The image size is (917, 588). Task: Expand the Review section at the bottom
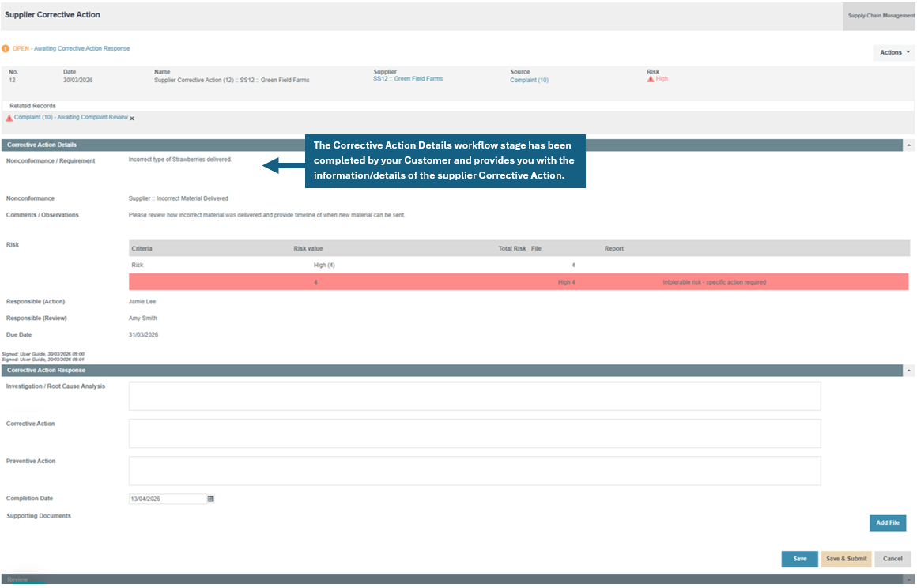coord(909,579)
